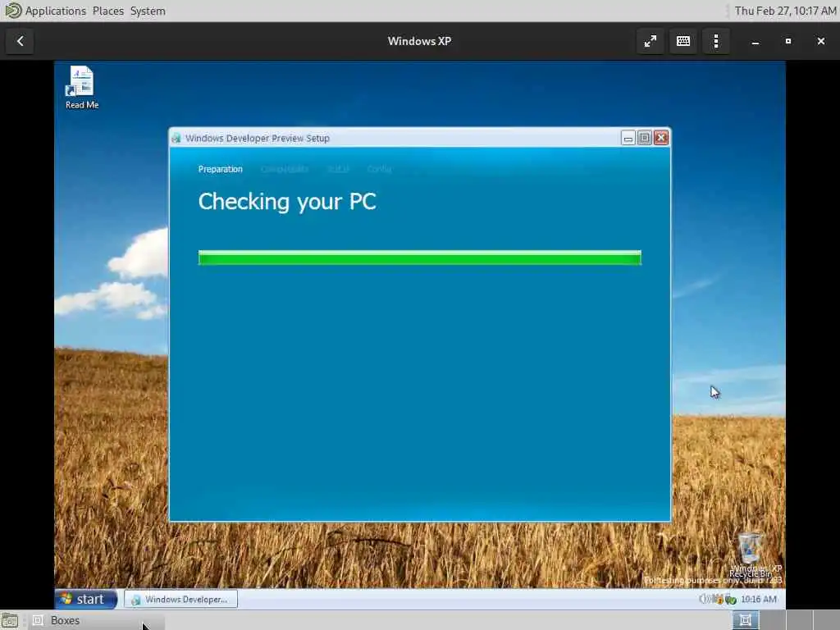Open the Applications menu

(x=55, y=11)
